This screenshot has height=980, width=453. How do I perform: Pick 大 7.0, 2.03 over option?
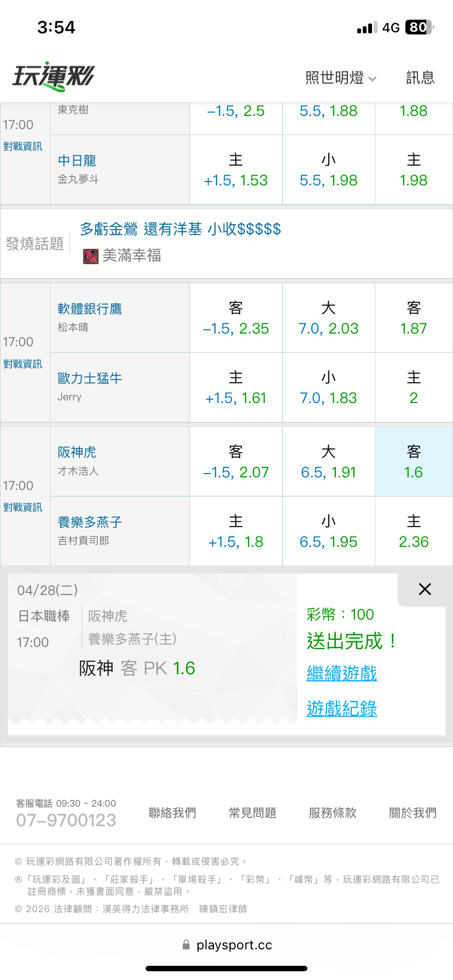328,318
